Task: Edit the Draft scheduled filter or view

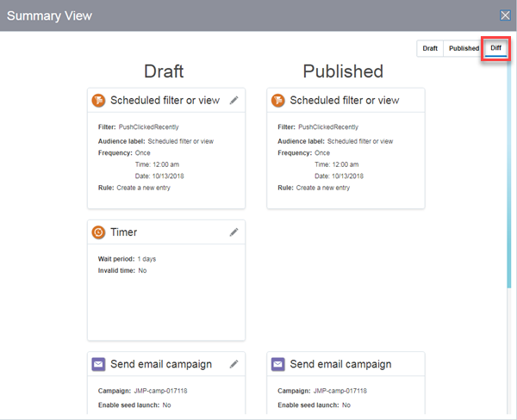Action: (234, 101)
